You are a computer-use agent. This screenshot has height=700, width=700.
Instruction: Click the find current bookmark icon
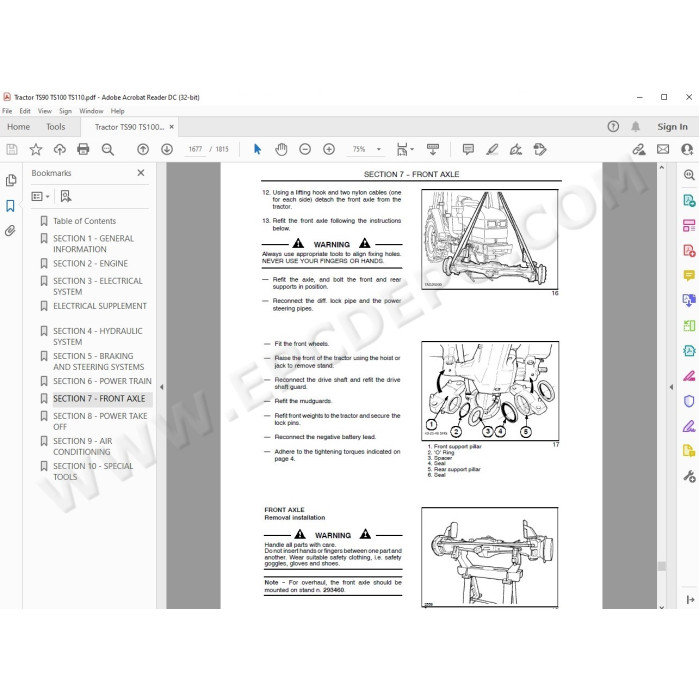pyautogui.click(x=66, y=196)
